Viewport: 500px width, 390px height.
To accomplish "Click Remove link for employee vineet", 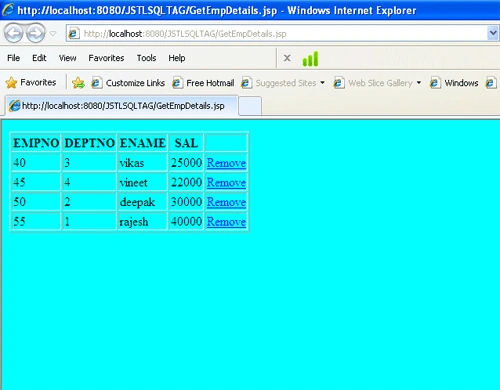I will click(x=226, y=182).
